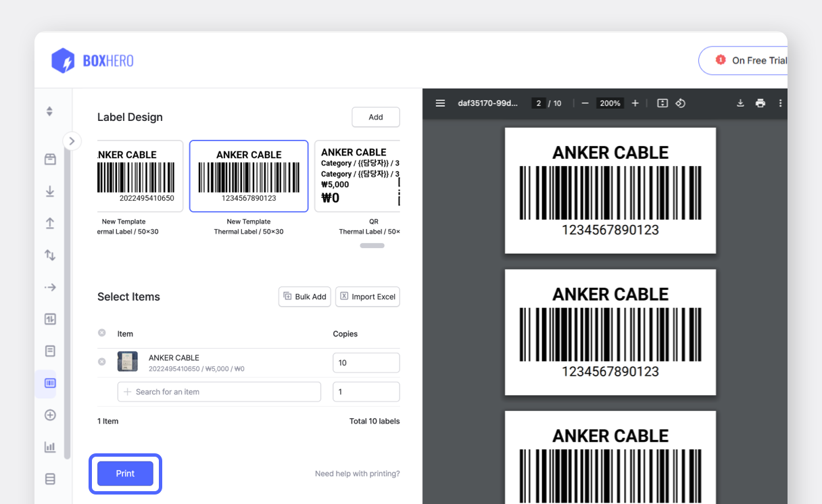
Task: Expand the collapsed left sidebar
Action: coord(72,141)
